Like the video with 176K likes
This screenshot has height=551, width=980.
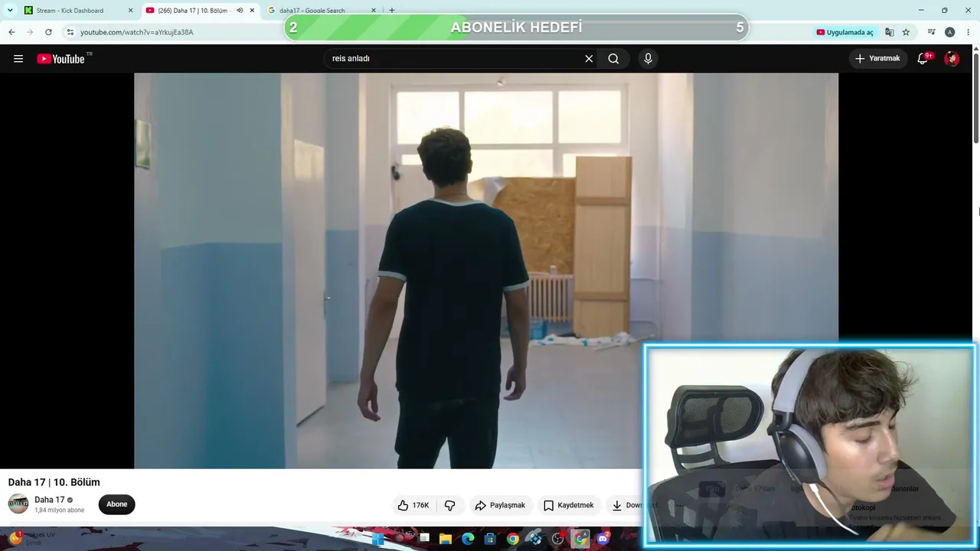(x=413, y=505)
